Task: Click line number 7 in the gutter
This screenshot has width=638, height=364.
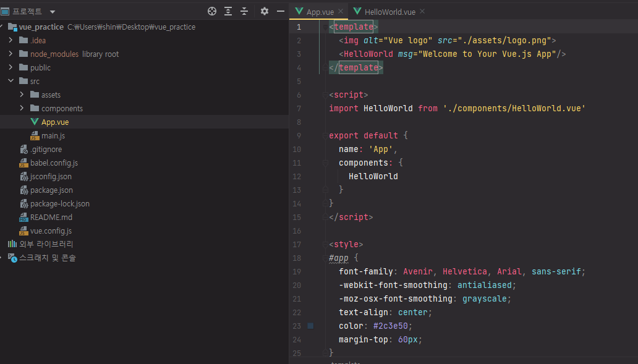Action: tap(299, 109)
